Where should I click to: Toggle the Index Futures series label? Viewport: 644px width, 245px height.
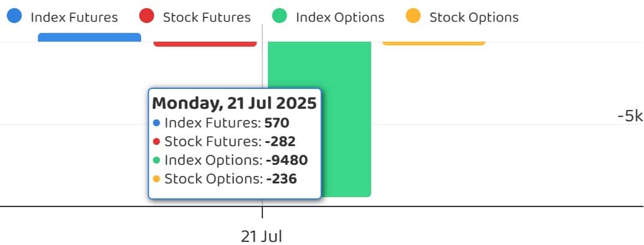74,17
